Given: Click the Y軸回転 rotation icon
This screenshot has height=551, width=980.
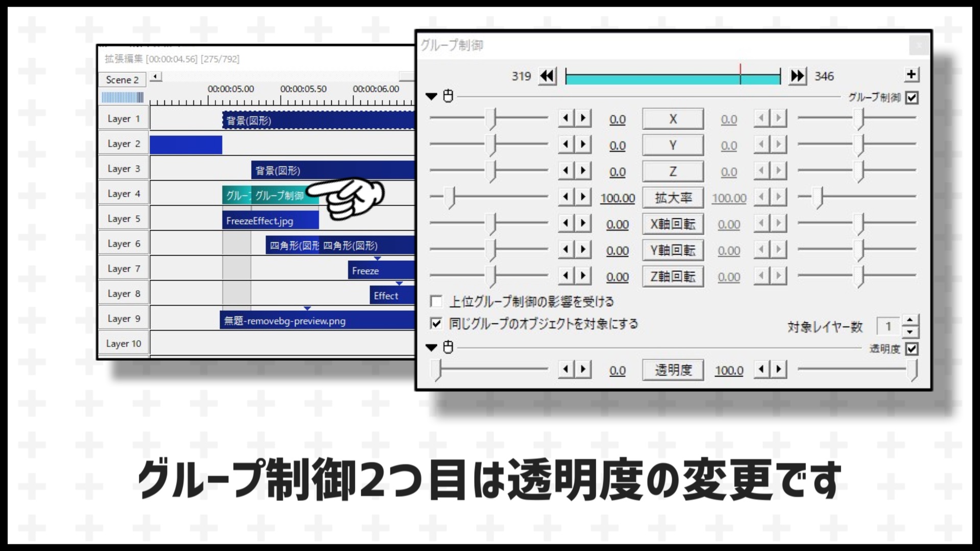Looking at the screenshot, I should 672,249.
